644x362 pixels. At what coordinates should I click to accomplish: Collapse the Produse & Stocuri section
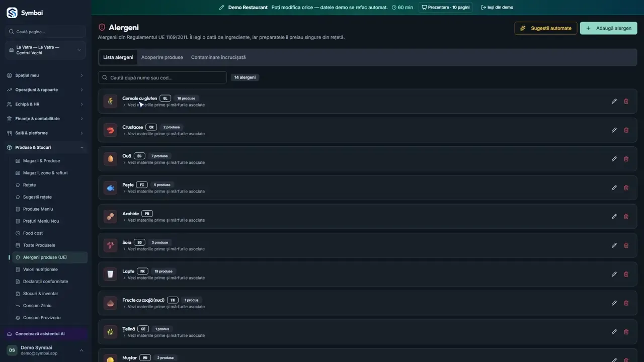(45, 147)
